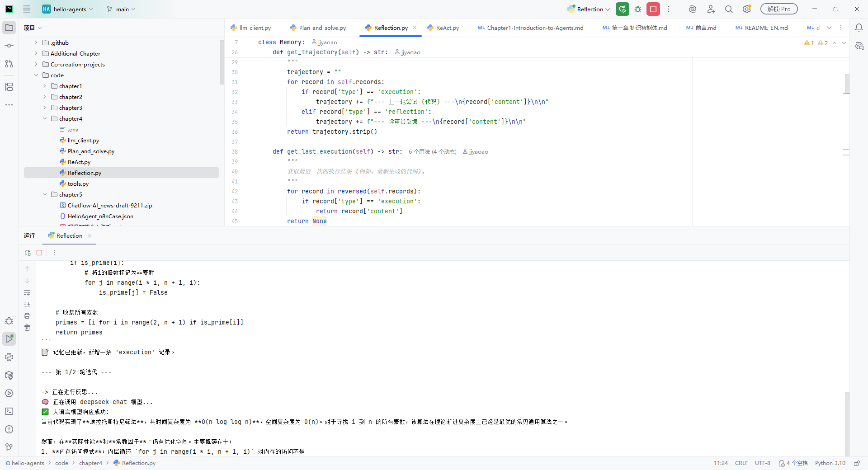Screen dimensions: 868x470
Task: Expand the .github folder
Action: pyautogui.click(x=36, y=42)
